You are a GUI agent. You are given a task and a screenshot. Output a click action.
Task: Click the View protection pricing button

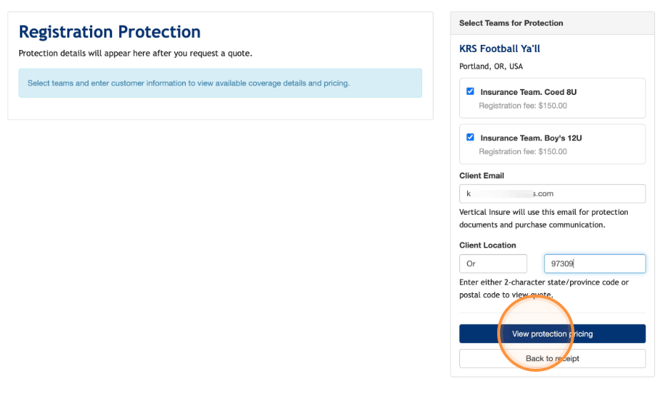pyautogui.click(x=552, y=334)
